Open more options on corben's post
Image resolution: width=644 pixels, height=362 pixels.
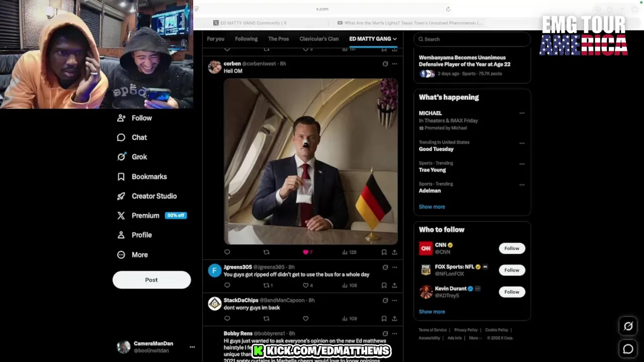click(x=394, y=64)
